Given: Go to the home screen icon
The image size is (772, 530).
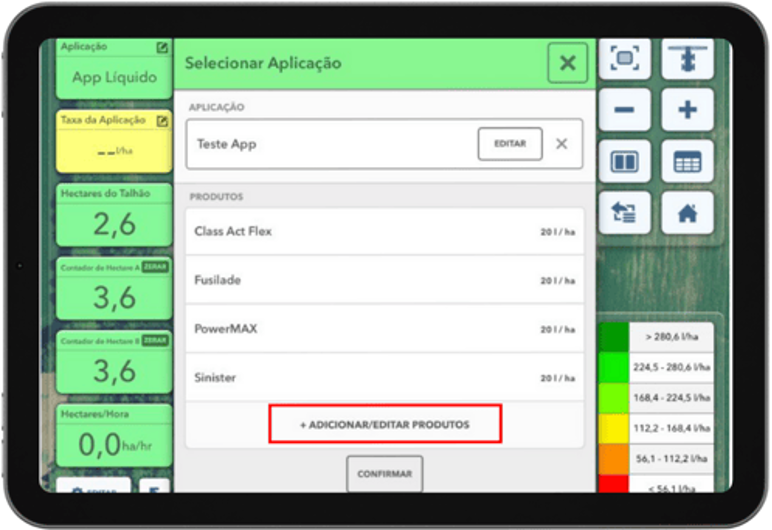Looking at the screenshot, I should click(x=687, y=213).
